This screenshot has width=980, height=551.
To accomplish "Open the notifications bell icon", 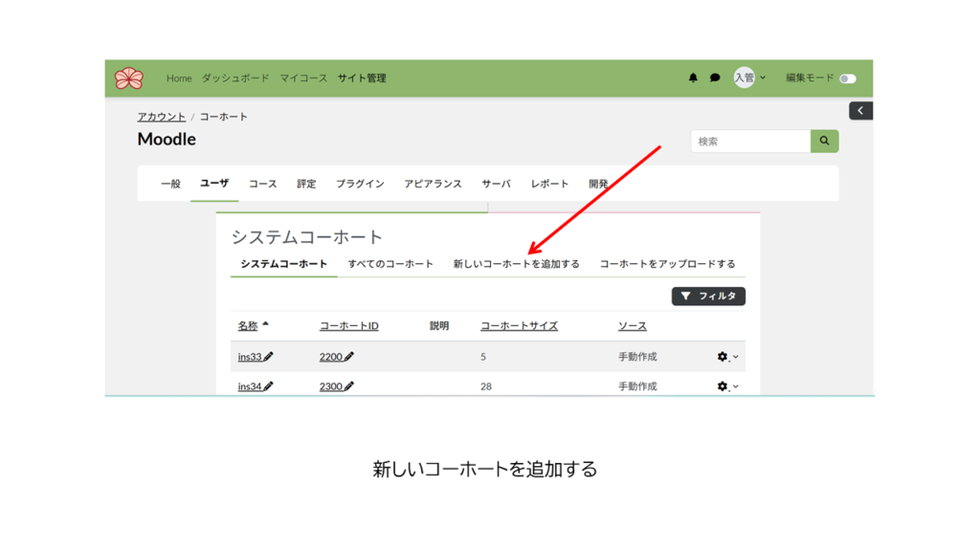I will click(693, 78).
